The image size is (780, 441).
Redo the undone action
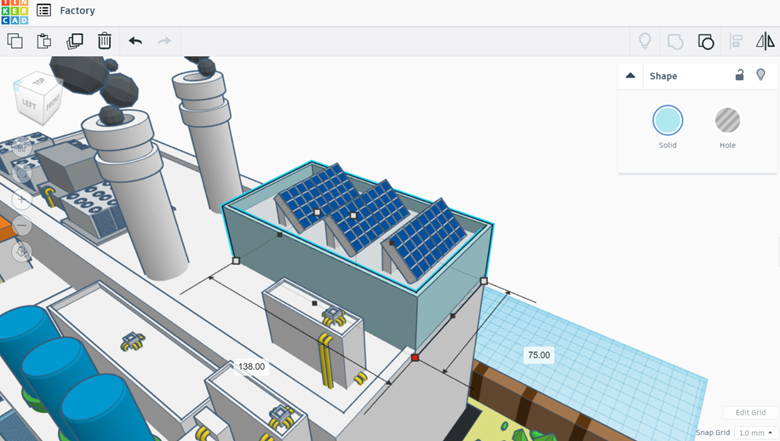pyautogui.click(x=164, y=41)
